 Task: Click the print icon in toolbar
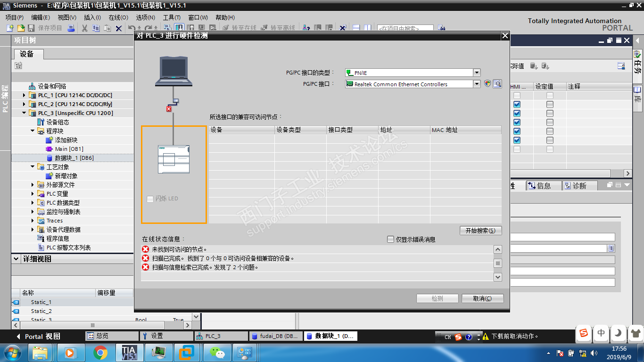(x=71, y=28)
